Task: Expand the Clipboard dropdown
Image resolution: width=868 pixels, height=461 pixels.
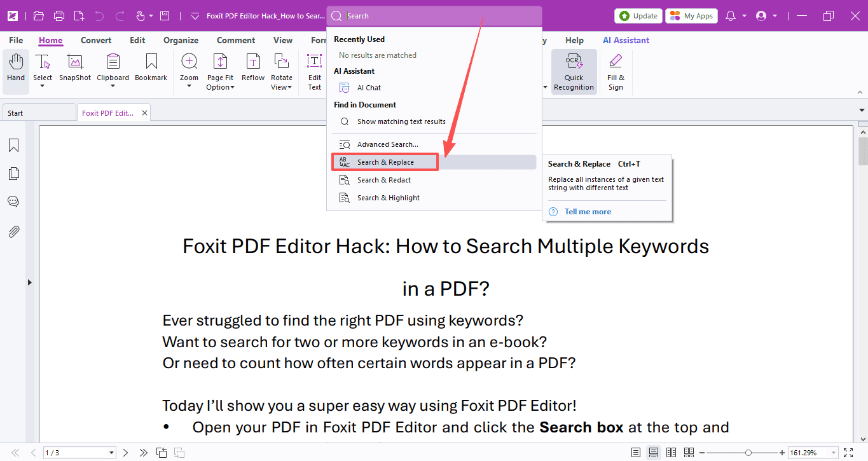Action: pyautogui.click(x=113, y=86)
